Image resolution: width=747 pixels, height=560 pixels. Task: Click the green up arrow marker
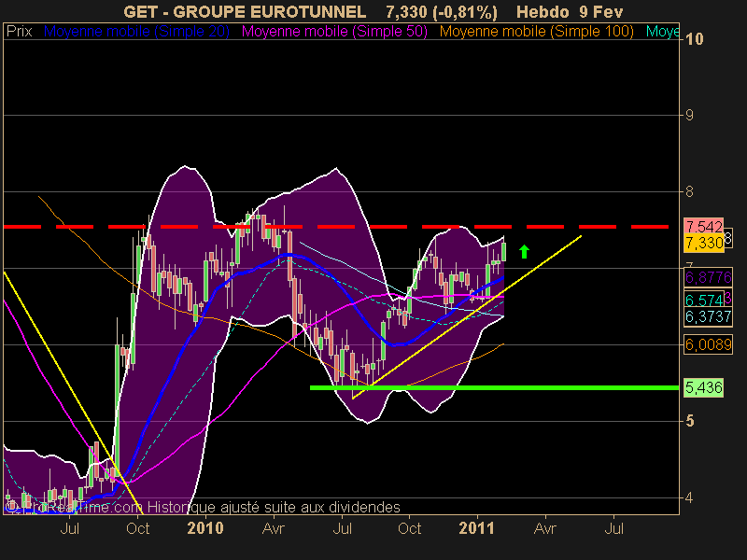tap(524, 251)
